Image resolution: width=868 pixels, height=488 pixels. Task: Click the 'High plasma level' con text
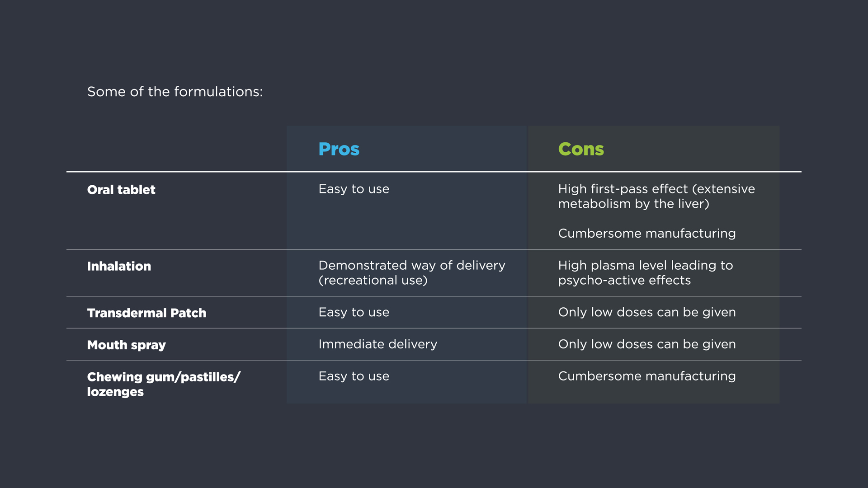point(645,272)
